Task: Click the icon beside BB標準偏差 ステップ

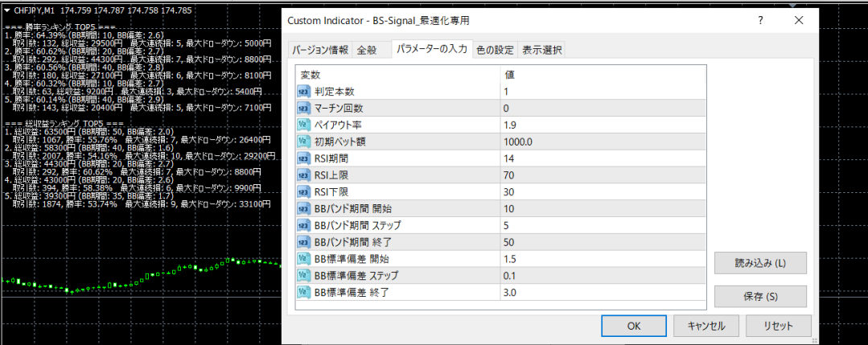Action: (x=303, y=276)
